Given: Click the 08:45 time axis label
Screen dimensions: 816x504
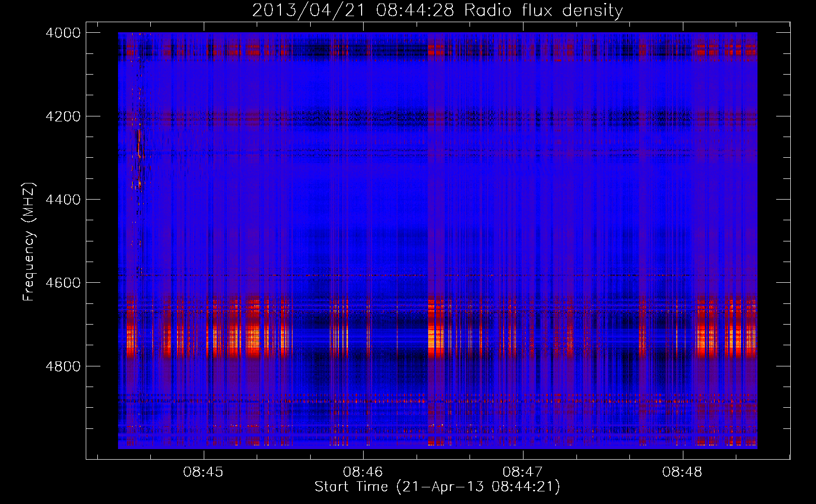Looking at the screenshot, I should [203, 472].
